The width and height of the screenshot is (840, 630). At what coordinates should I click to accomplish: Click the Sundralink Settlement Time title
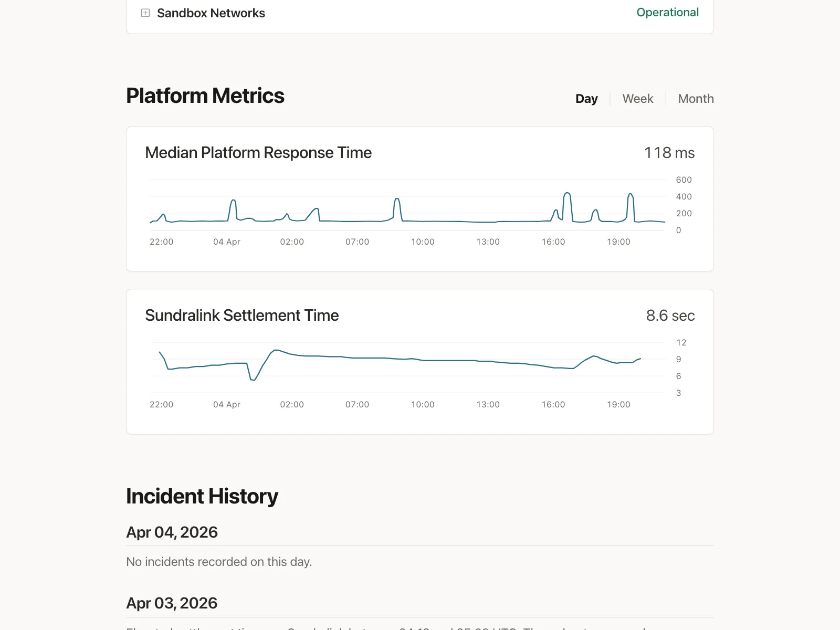(242, 316)
